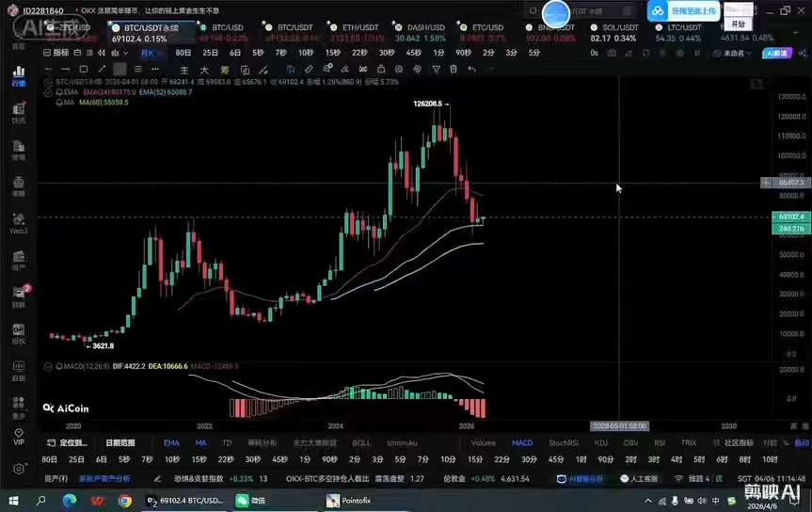The height and width of the screenshot is (512, 812).
Task: Select the 80日 interval in top bar
Action: click(183, 53)
